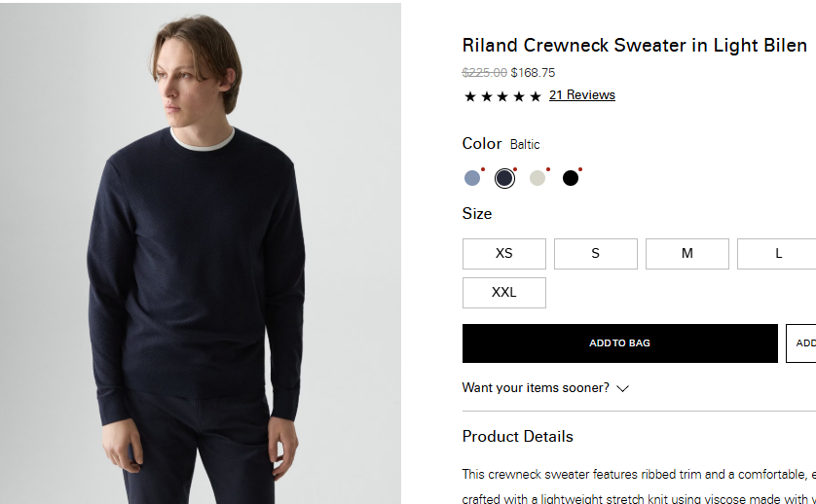Select size L
The width and height of the screenshot is (816, 504).
(x=777, y=254)
